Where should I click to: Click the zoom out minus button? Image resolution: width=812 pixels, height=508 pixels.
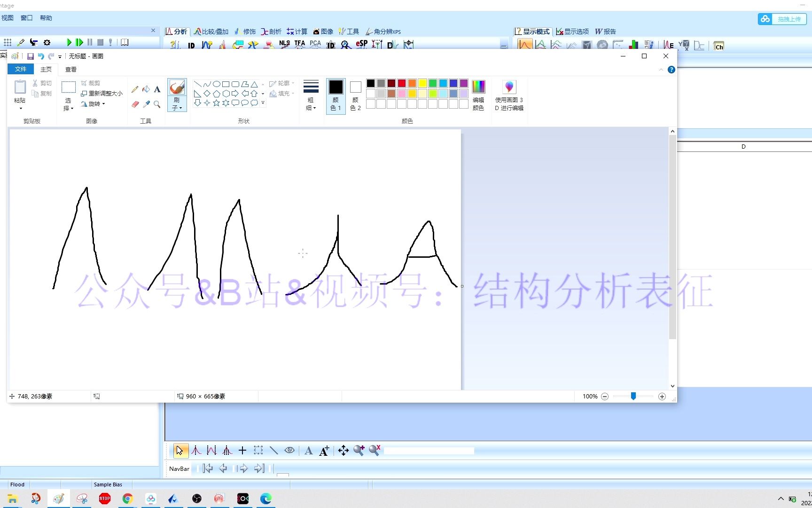click(605, 397)
